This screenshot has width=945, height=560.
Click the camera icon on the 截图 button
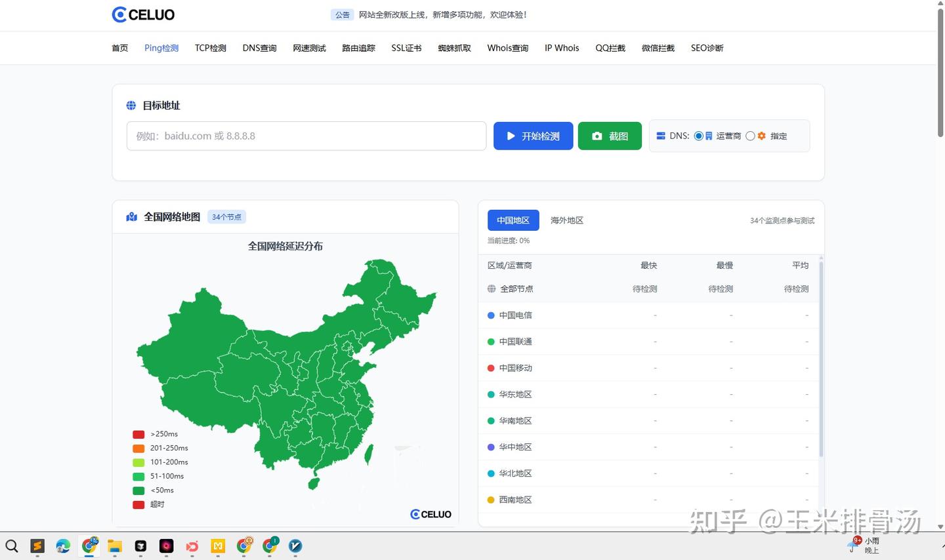click(x=597, y=136)
